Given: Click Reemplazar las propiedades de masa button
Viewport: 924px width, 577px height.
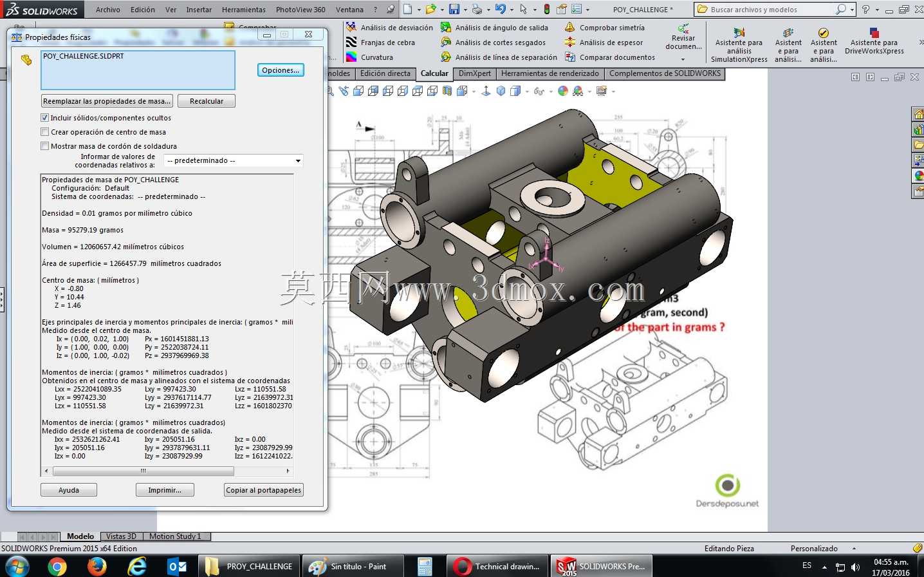Looking at the screenshot, I should coord(107,101).
